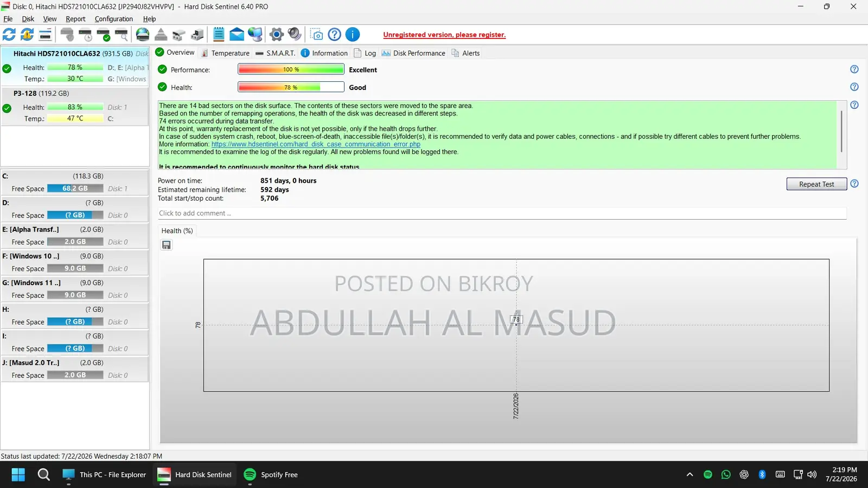The height and width of the screenshot is (488, 868).
Task: Click the camera screenshot toolbar icon
Action: point(317,35)
